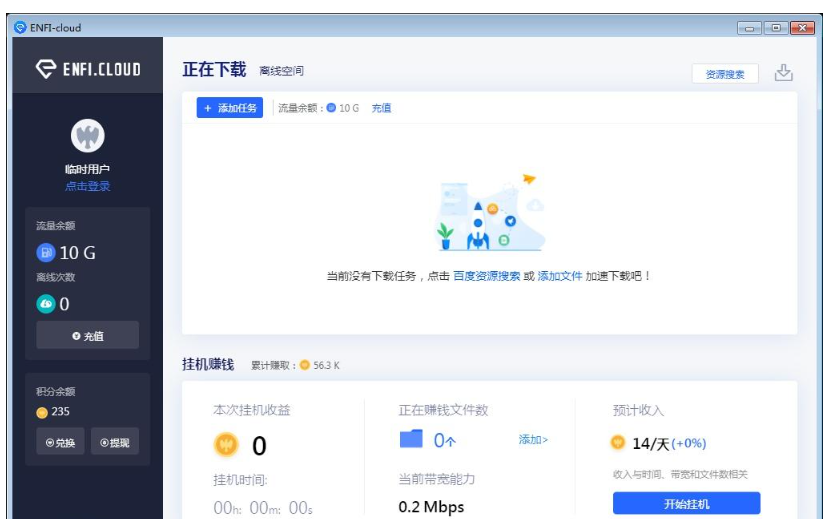This screenshot has width=830, height=519.
Task: Click the green cloud offline count icon
Action: [x=46, y=304]
